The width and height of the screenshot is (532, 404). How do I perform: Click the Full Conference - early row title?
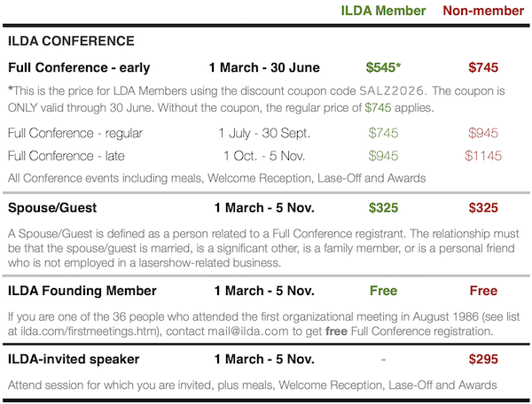79,67
